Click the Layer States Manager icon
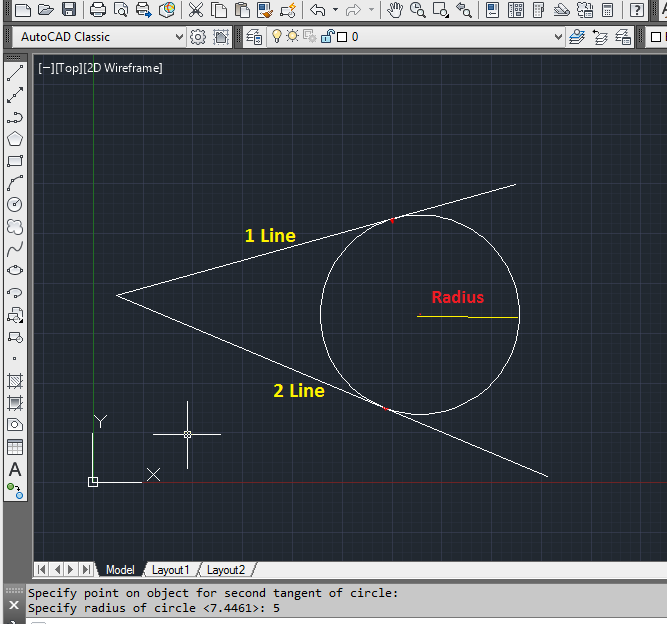 point(623,37)
